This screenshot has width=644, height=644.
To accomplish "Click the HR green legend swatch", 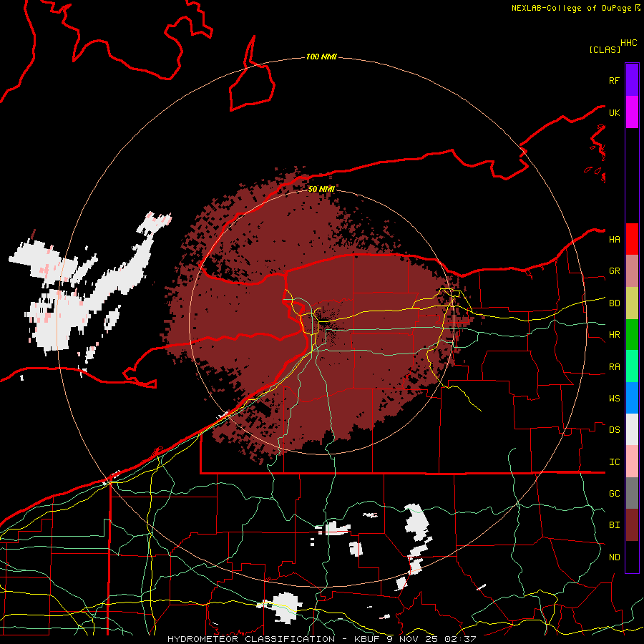I will (632, 335).
